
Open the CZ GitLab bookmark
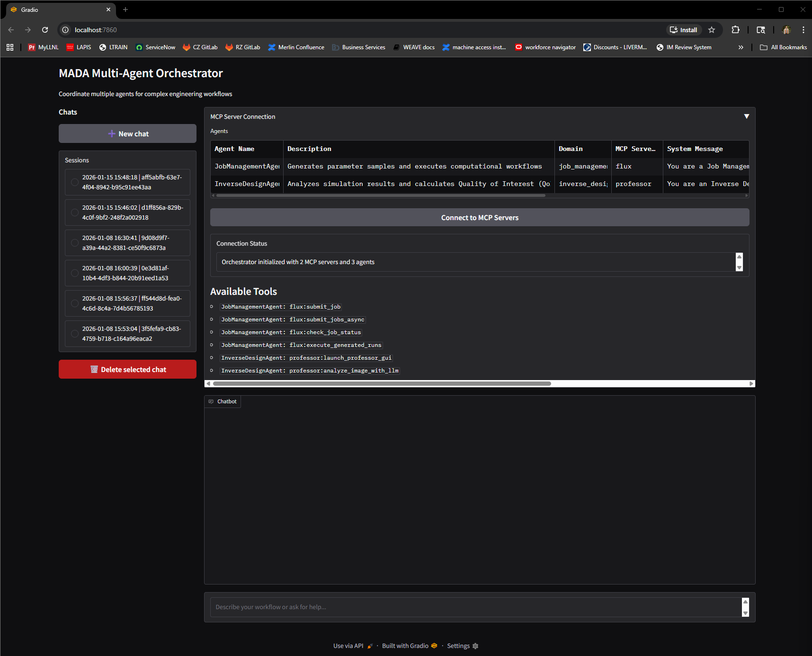[x=200, y=47]
